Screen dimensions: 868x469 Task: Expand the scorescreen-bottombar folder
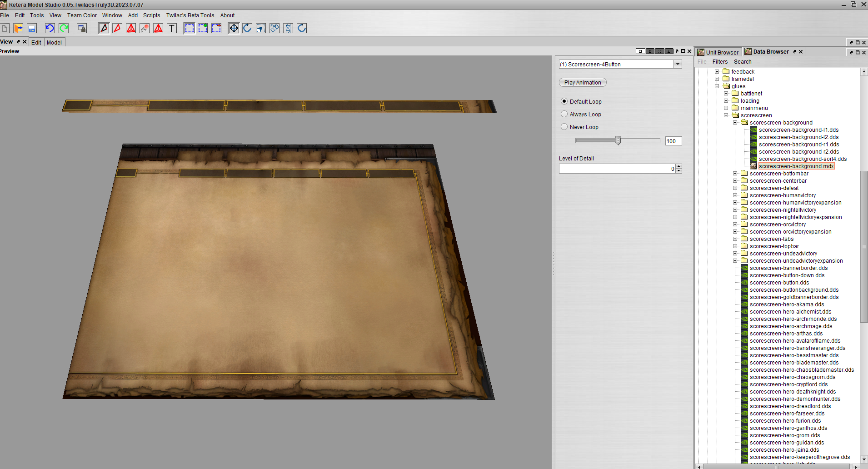coord(735,174)
